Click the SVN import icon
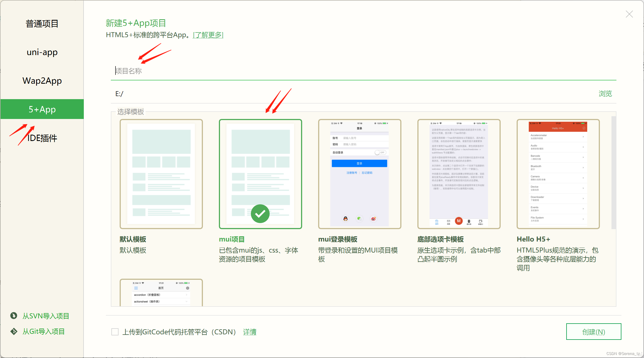The image size is (644, 358). [14, 316]
